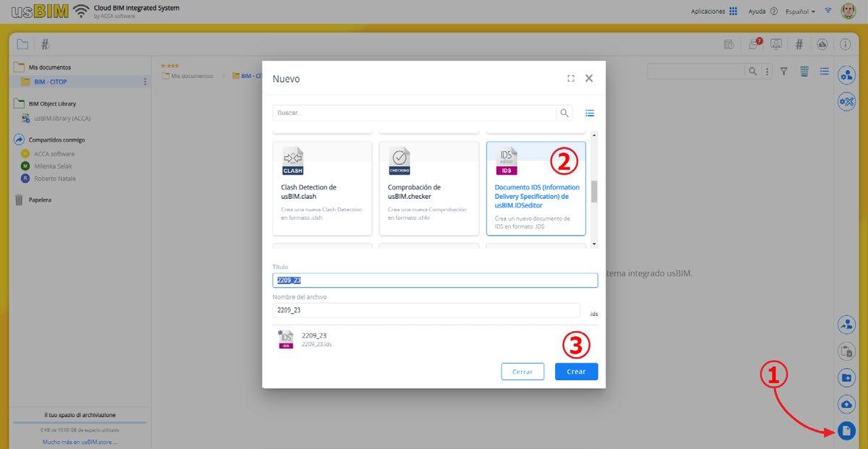Click the cloud upload icon in right sidebar
868x449 pixels.
point(846,404)
